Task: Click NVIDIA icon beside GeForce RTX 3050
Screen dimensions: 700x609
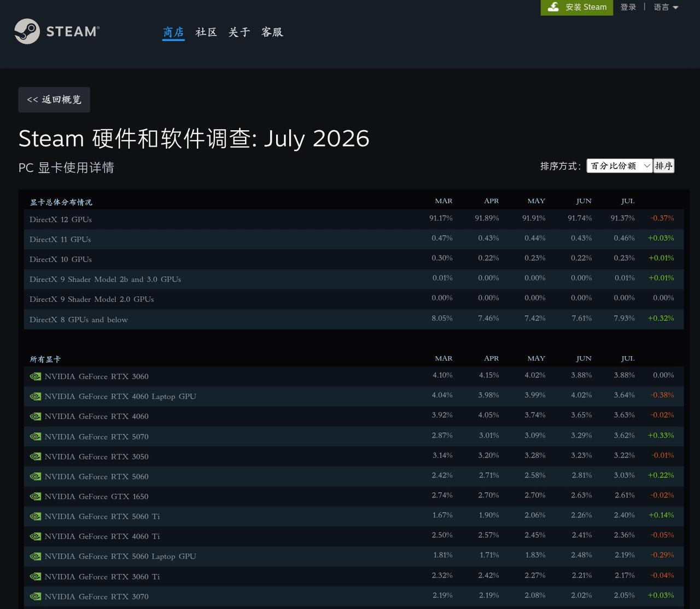Action: point(36,456)
